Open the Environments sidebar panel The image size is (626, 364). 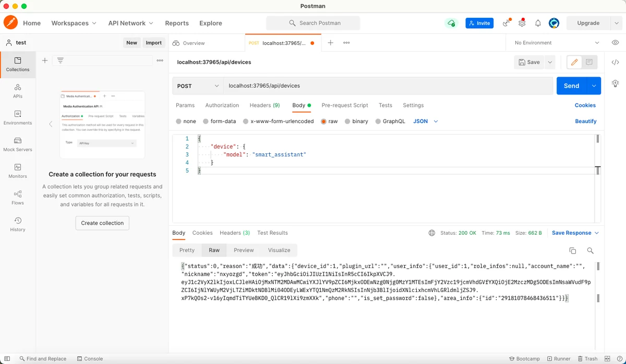(x=18, y=117)
